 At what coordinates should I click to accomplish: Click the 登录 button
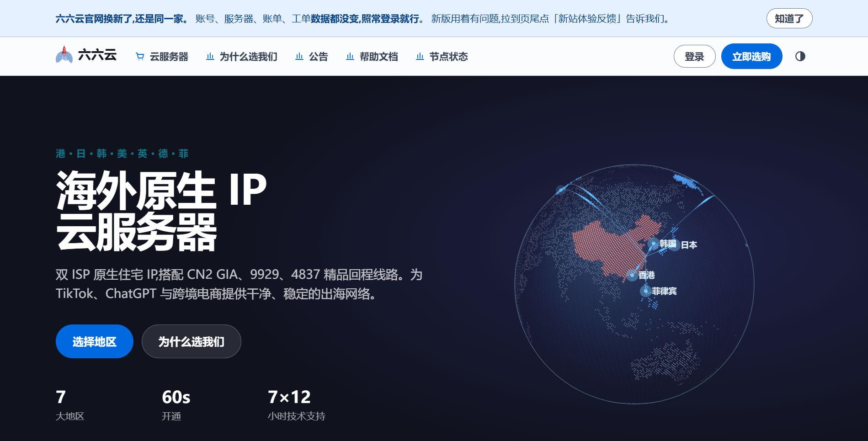coord(694,56)
